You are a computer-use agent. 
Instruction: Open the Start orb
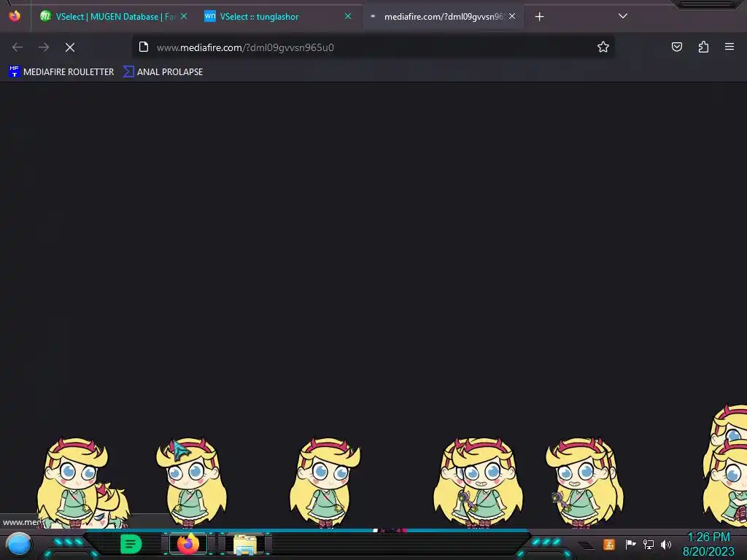click(x=19, y=545)
